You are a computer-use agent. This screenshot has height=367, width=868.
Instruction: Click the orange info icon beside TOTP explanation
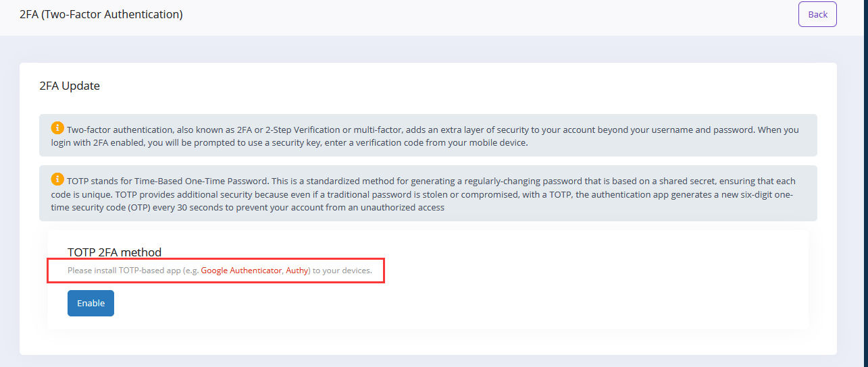[x=57, y=179]
